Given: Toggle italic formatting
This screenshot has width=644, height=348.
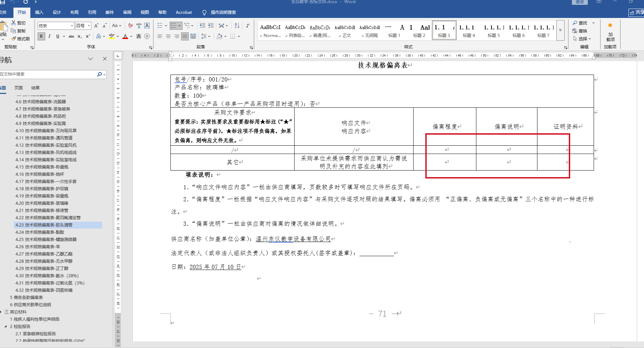Looking at the screenshot, I should coord(50,36).
